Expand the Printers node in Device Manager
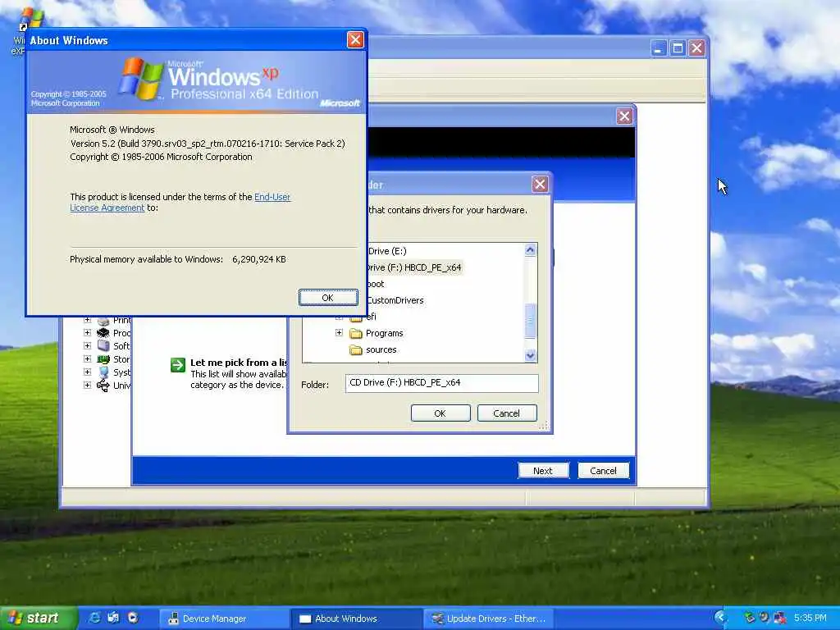 click(87, 320)
